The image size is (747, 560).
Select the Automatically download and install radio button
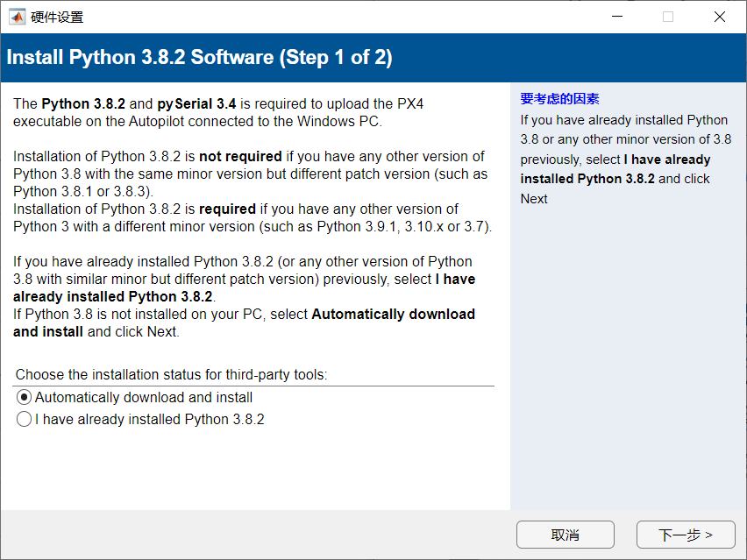click(x=25, y=397)
